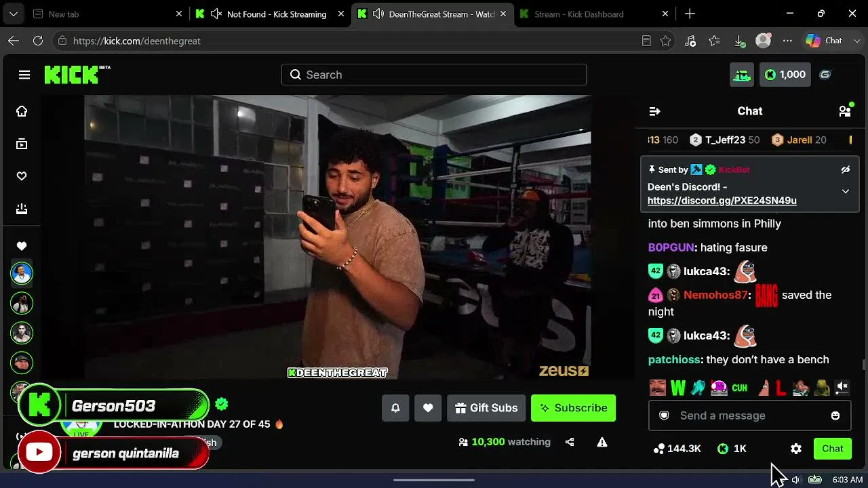Open browser media control icon
The width and height of the screenshot is (868, 488).
tap(690, 41)
